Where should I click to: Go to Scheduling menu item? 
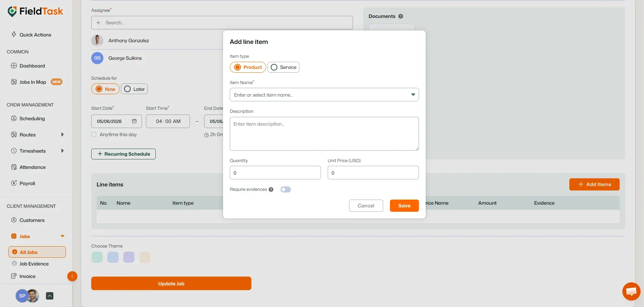click(x=32, y=119)
